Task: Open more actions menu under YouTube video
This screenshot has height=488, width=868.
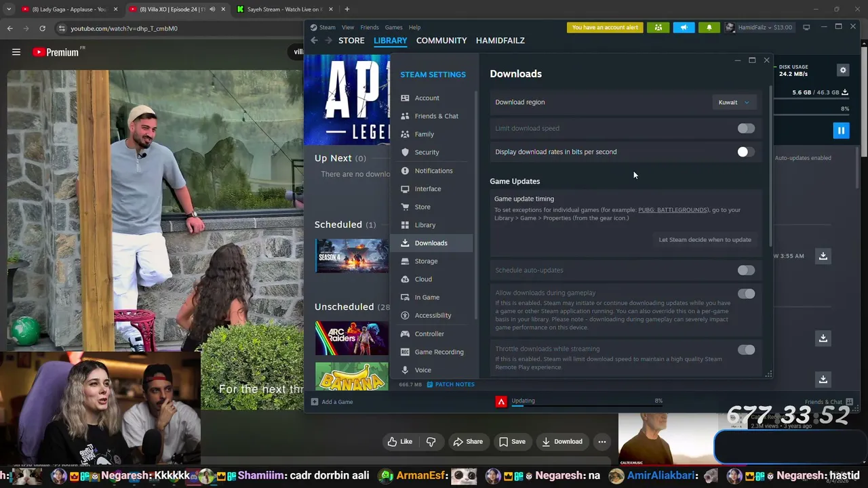Action: point(601,441)
